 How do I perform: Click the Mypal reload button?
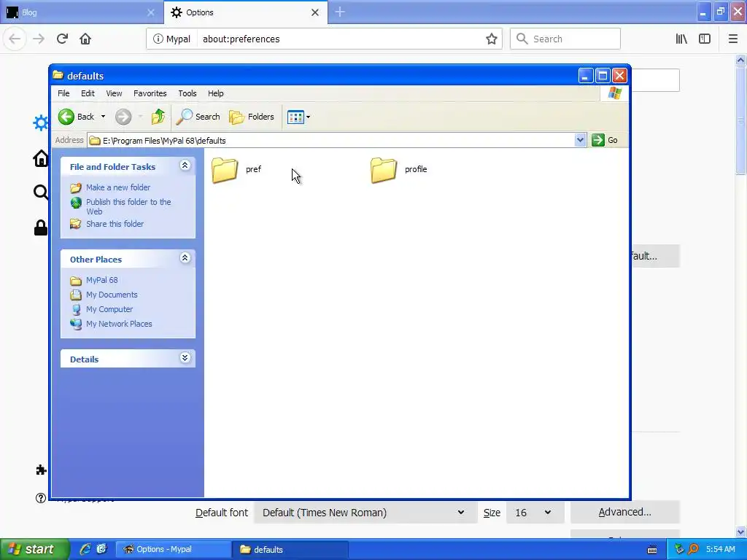(63, 39)
